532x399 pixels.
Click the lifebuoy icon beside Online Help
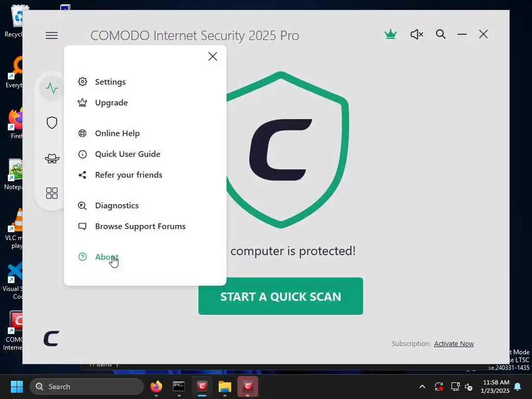pos(83,134)
